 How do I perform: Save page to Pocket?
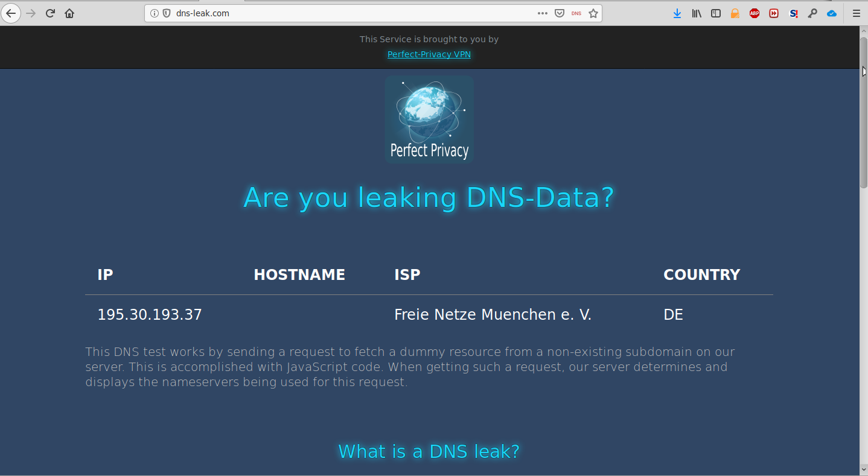coord(560,13)
